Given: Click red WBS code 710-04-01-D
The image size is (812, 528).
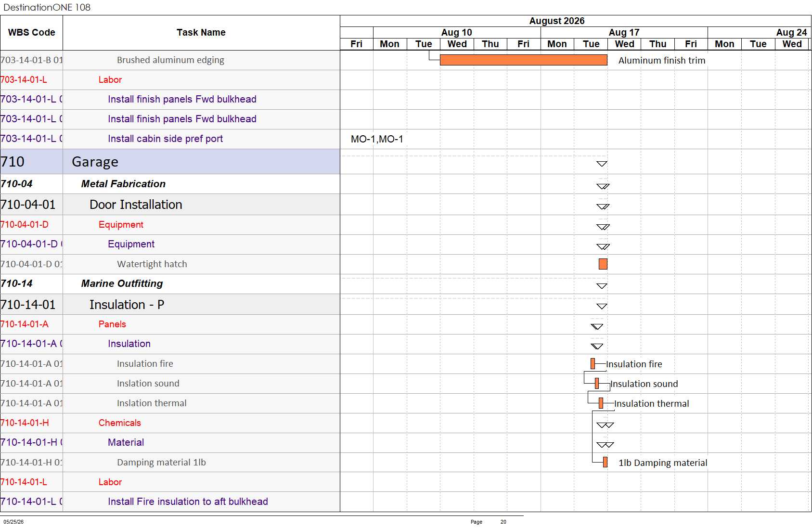Looking at the screenshot, I should pos(24,225).
